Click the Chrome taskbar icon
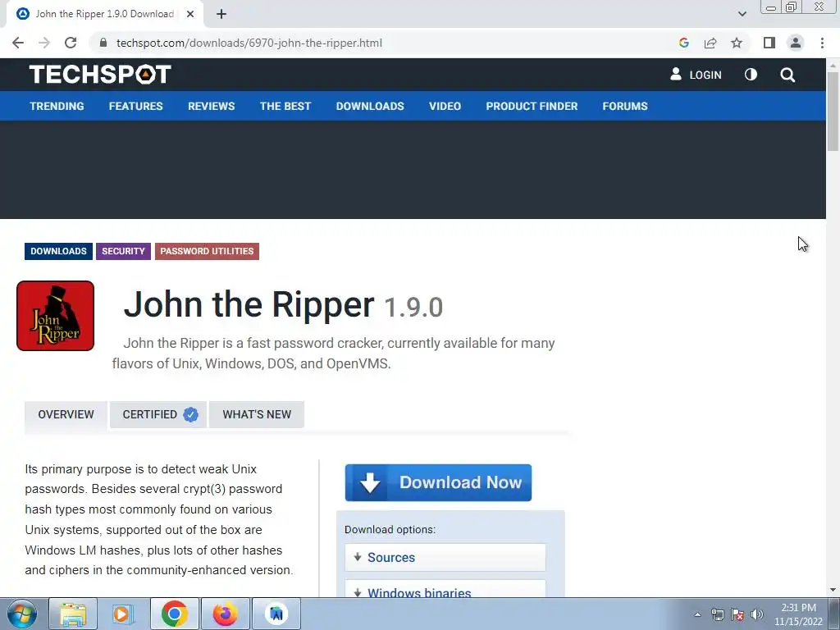840x630 pixels. pyautogui.click(x=175, y=614)
